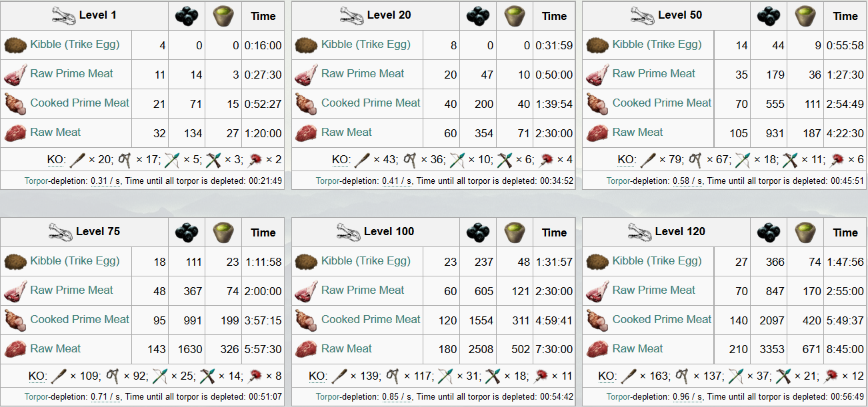Click the wooden club icon in Level 1 KO row
Viewport: 868px width, 407px height.
pos(78,160)
